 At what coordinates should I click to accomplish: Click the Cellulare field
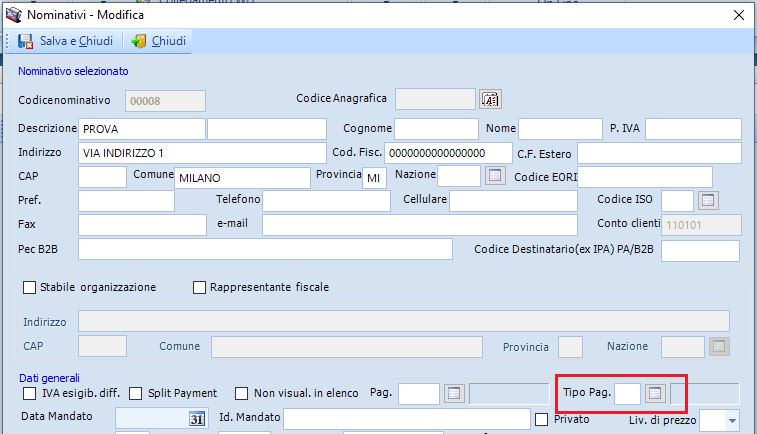tap(513, 201)
